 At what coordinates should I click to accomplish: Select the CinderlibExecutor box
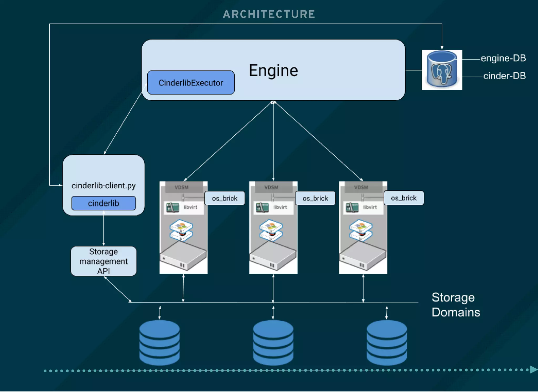(x=191, y=83)
